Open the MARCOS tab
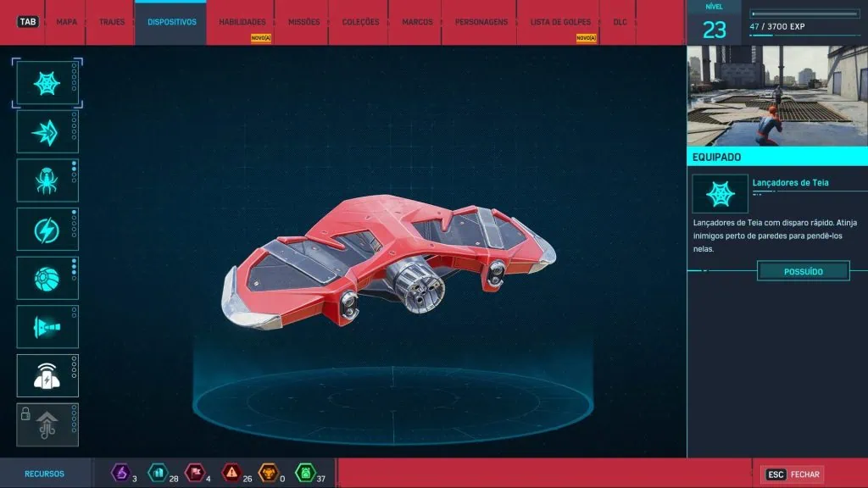This screenshot has width=868, height=488. (x=417, y=22)
